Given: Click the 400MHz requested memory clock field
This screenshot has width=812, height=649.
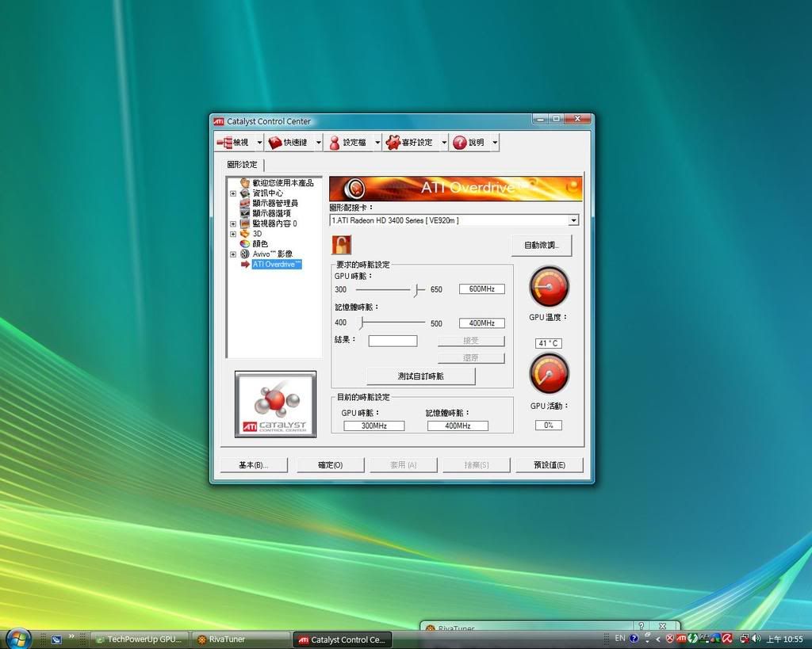Looking at the screenshot, I should coord(481,323).
